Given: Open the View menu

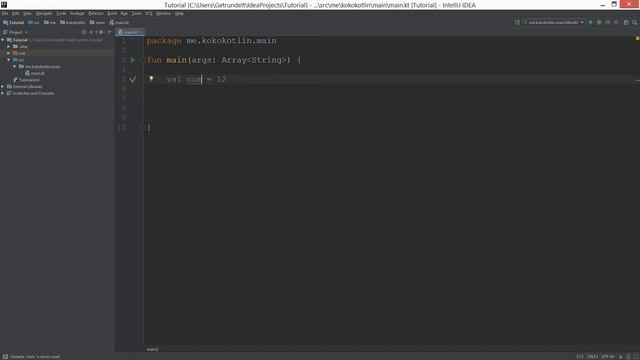Looking at the screenshot, I should tap(27, 13).
